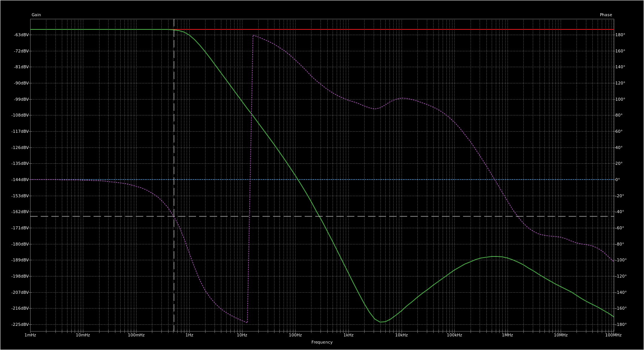The height and width of the screenshot is (350, 644).
Task: Click the 1mHz frequency tick label
Action: (x=30, y=335)
